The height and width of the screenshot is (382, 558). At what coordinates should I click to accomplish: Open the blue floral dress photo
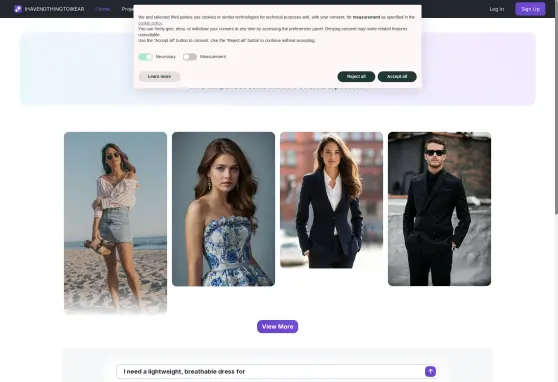pyautogui.click(x=223, y=209)
